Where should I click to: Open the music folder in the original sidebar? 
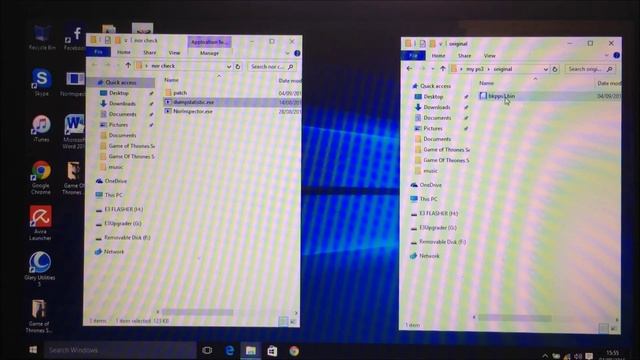point(430,171)
